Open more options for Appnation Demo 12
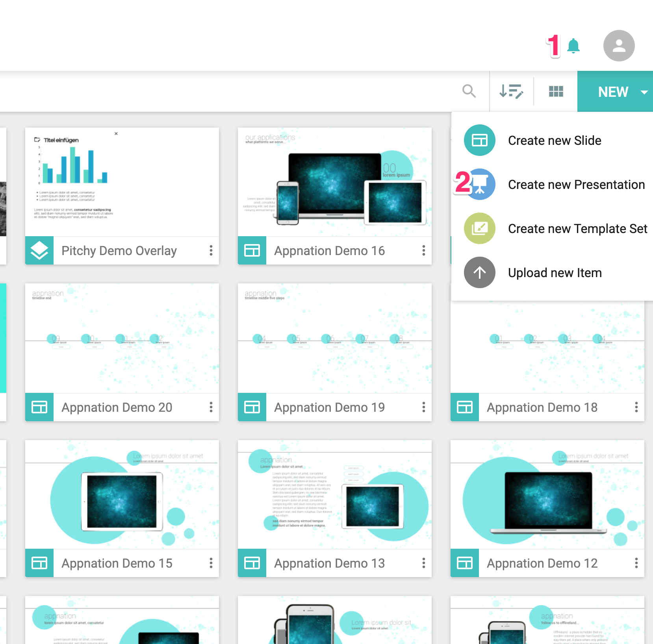Image resolution: width=653 pixels, height=644 pixels. (x=636, y=563)
